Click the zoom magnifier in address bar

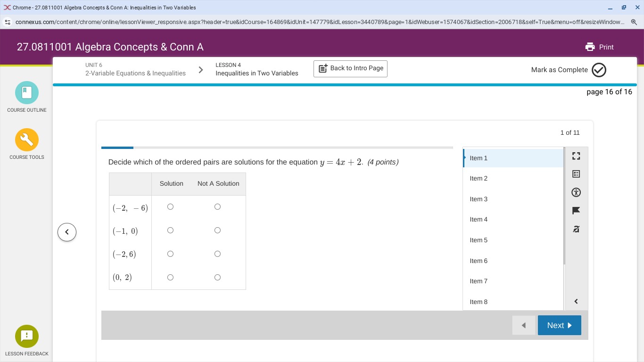pos(634,22)
